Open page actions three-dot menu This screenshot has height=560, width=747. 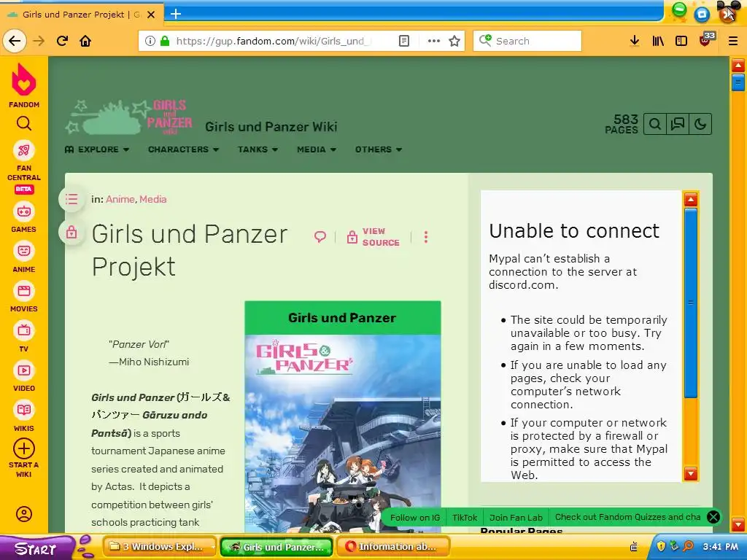point(433,41)
